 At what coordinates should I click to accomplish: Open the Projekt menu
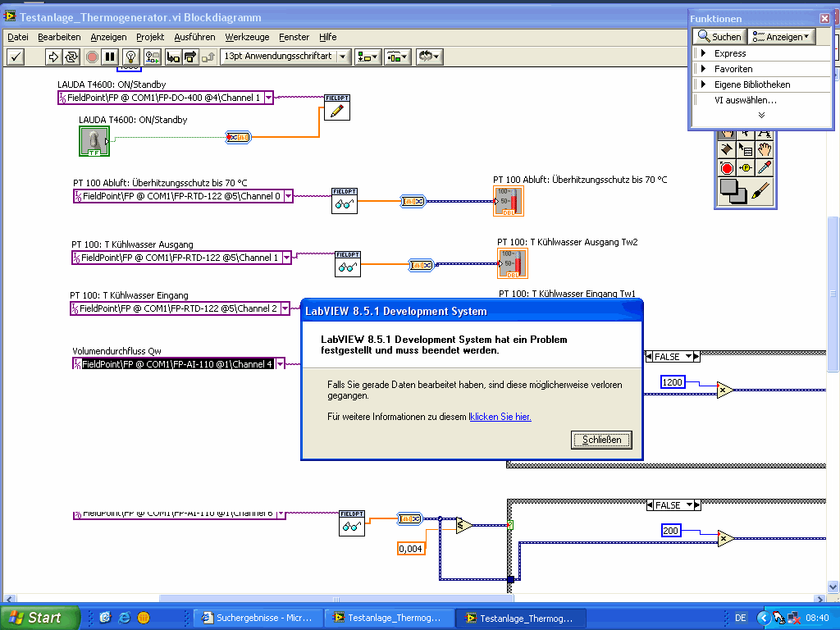click(150, 37)
